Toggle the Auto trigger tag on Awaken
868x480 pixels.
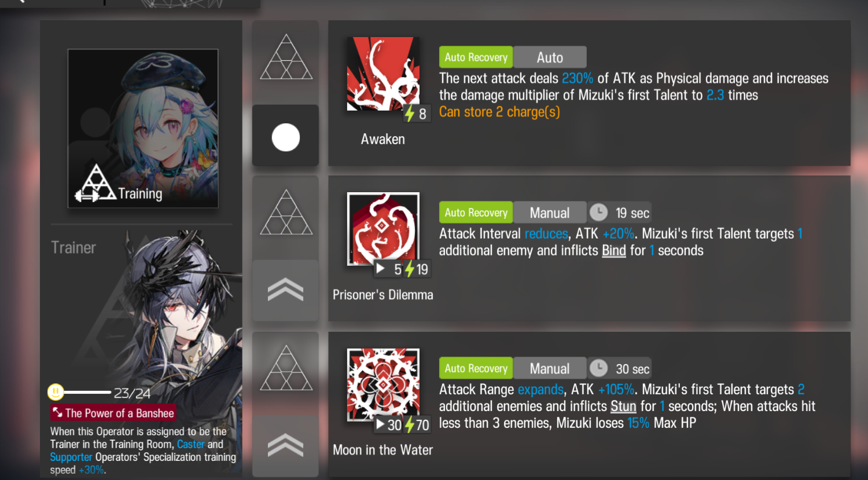[x=550, y=57]
